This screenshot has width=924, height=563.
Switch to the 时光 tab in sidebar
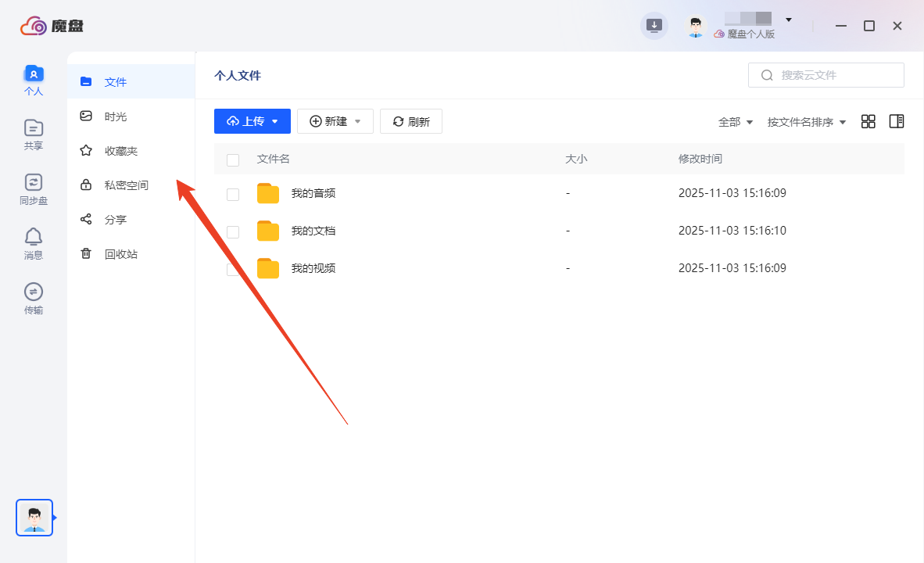tap(116, 116)
